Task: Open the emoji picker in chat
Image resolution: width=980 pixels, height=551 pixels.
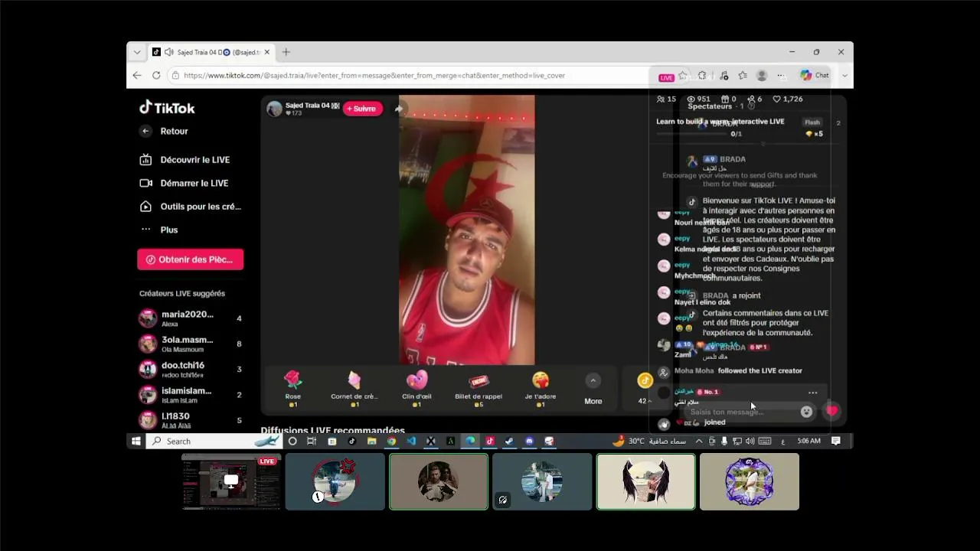Action: (806, 412)
